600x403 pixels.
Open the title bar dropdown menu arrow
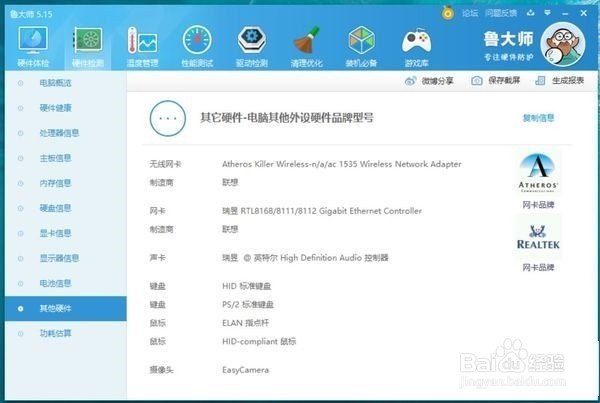click(x=548, y=13)
